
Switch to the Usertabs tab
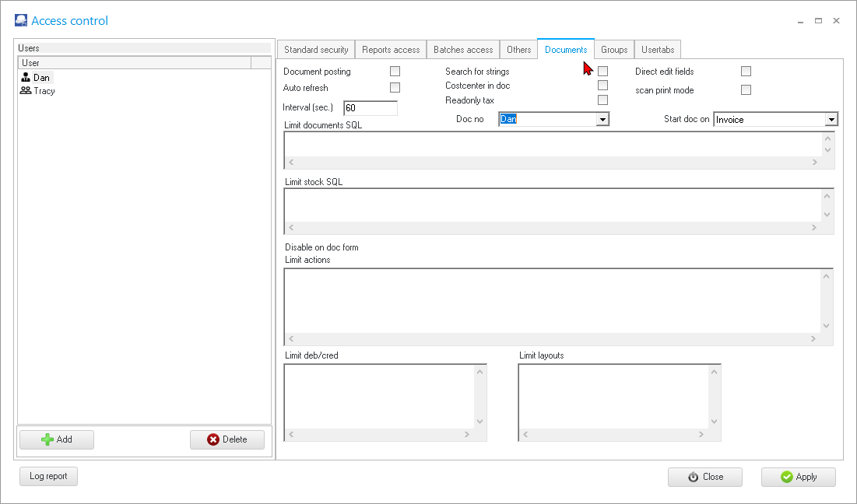click(658, 50)
